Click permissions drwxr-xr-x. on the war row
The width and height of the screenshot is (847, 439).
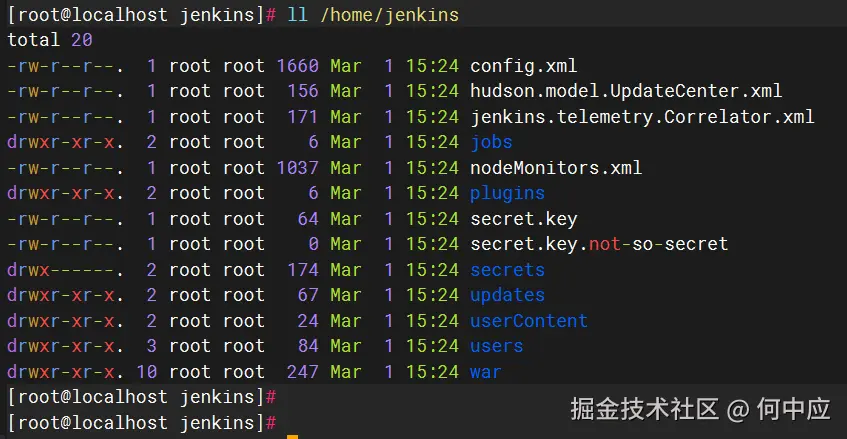[65, 372]
